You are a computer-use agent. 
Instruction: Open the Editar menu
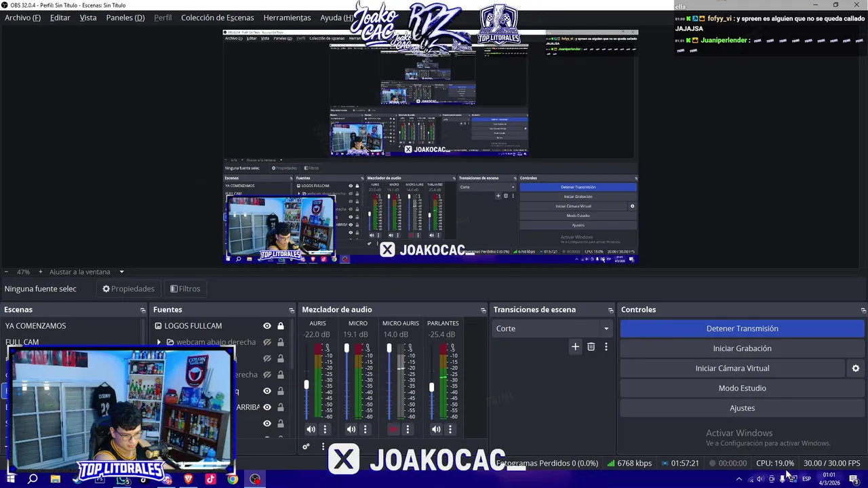click(60, 18)
